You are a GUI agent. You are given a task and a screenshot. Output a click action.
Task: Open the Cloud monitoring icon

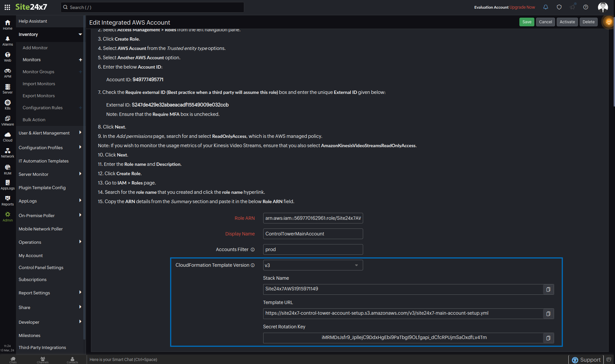point(8,137)
